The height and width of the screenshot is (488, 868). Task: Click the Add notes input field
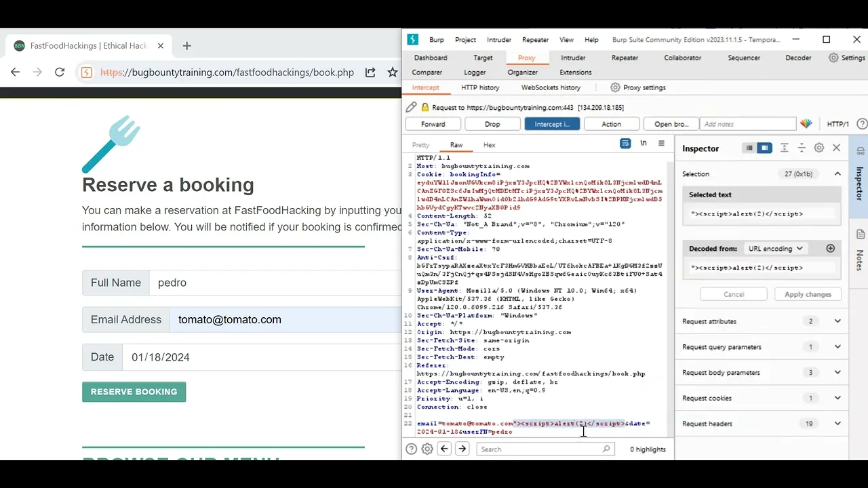click(x=749, y=124)
